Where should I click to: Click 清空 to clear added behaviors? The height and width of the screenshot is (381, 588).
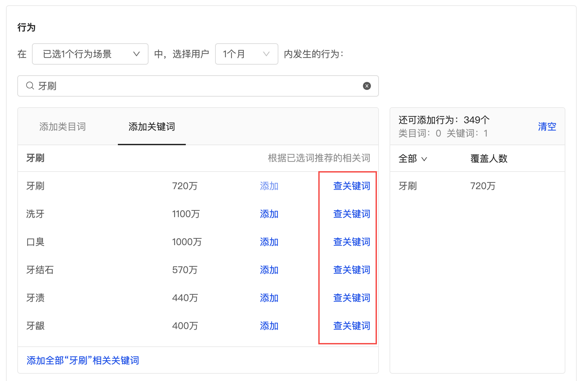547,127
